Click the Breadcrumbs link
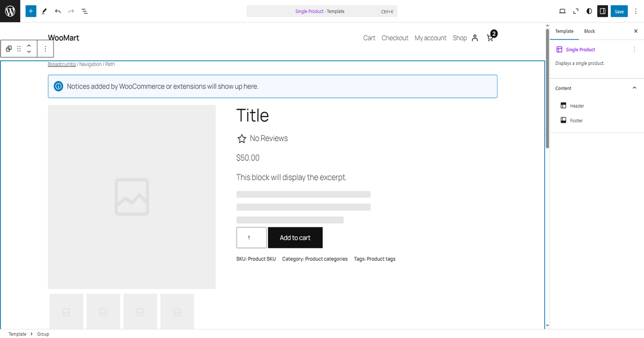This screenshot has width=644, height=338. 62,64
